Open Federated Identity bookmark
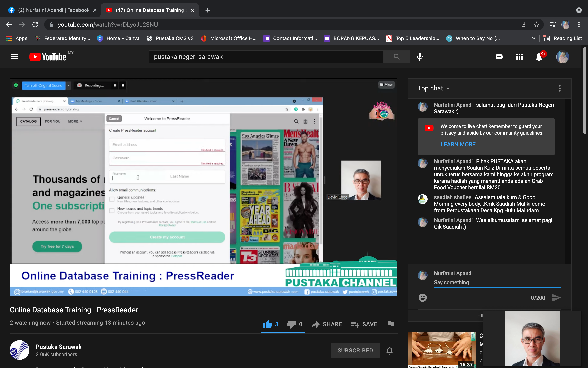The width and height of the screenshot is (588, 368). (62, 38)
